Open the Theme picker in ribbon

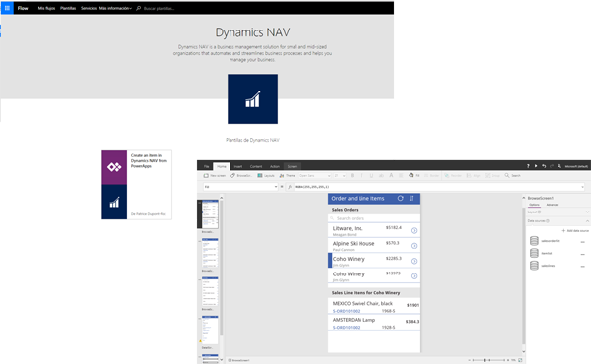(288, 176)
